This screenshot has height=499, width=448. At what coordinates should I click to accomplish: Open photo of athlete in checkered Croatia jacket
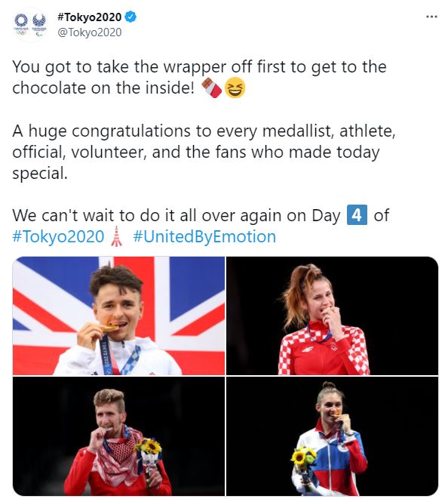pyautogui.click(x=332, y=316)
